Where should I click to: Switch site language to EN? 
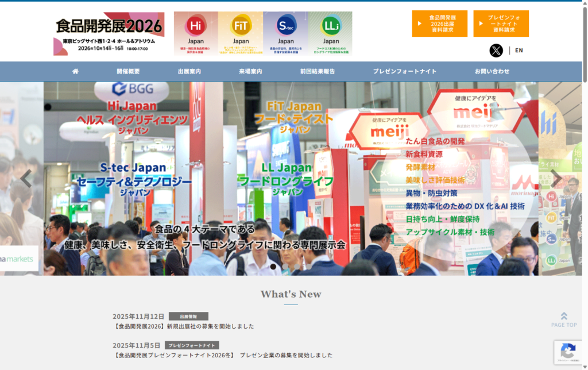click(519, 51)
